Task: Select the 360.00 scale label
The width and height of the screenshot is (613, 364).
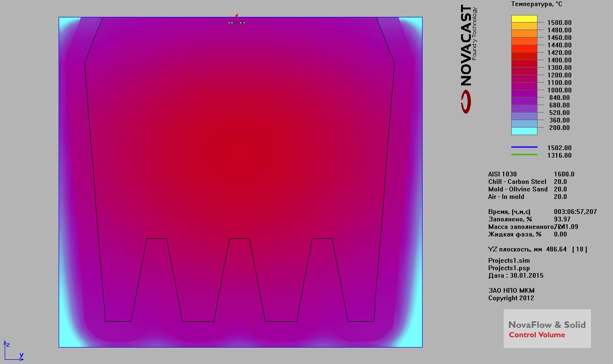Action: point(560,120)
